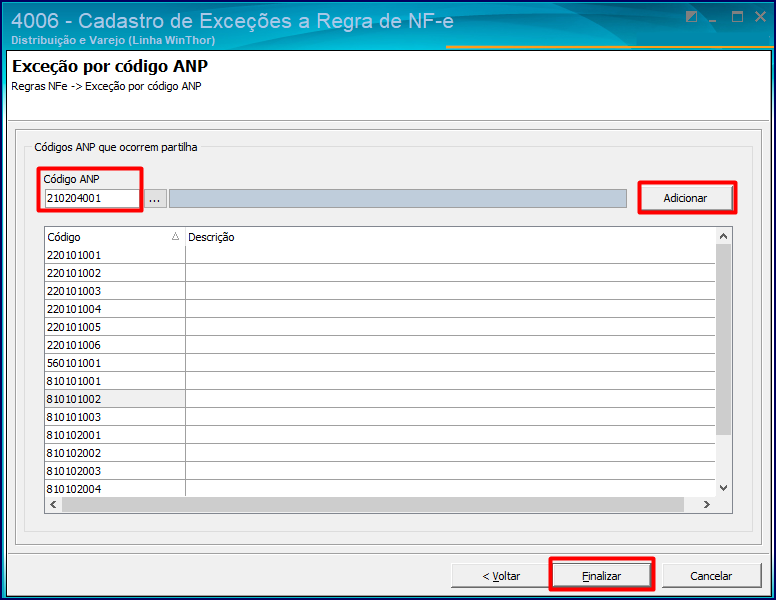Select row with code 220101005
The image size is (776, 600).
click(x=380, y=327)
